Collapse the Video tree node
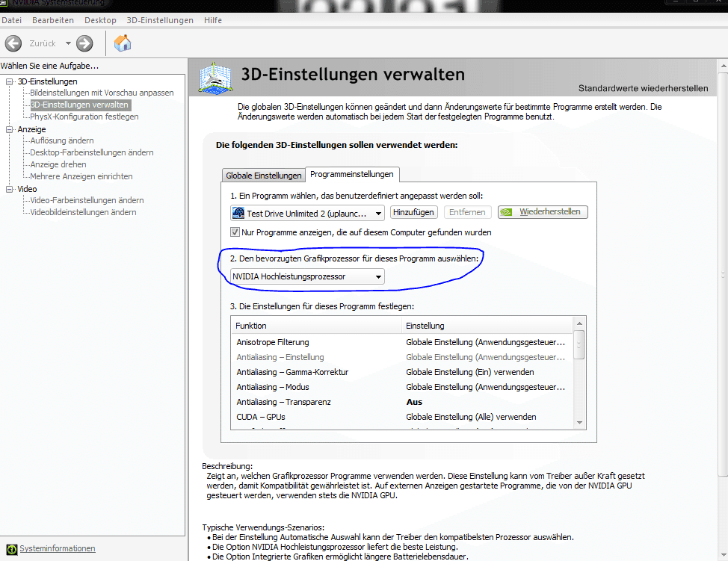Viewport: 728px width, 561px height. point(9,189)
